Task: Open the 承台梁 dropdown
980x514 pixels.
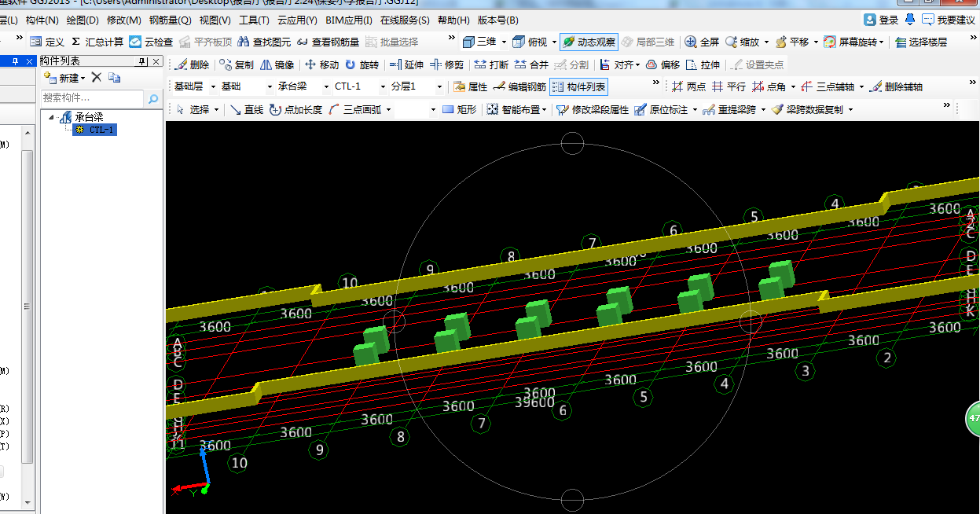Action: pos(325,87)
